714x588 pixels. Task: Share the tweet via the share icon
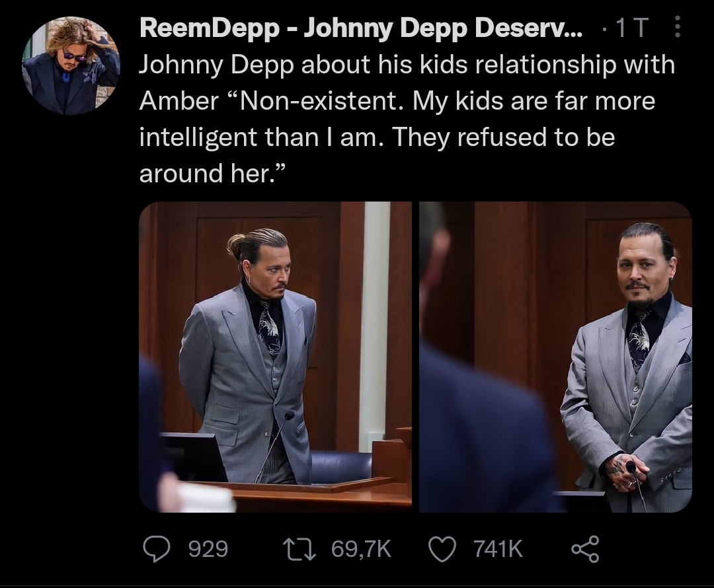[585, 549]
